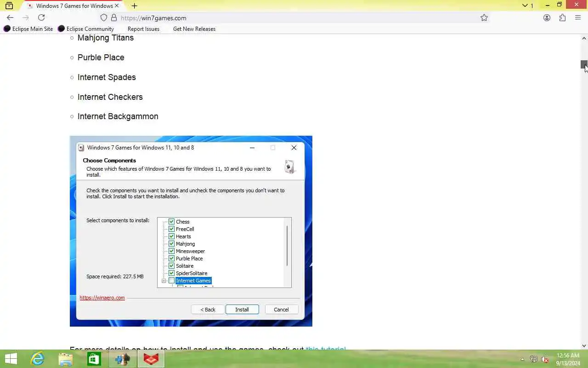The image size is (588, 368).
Task: Open the Eclipse Community bookmark
Action: [86, 29]
